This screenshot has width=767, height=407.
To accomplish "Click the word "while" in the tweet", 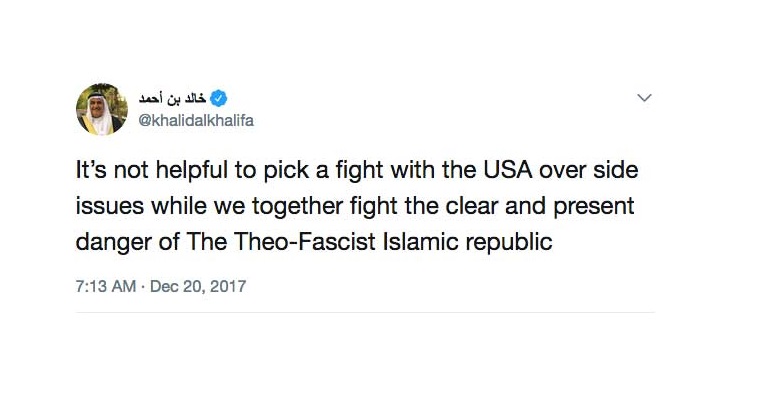I will pos(173,206).
